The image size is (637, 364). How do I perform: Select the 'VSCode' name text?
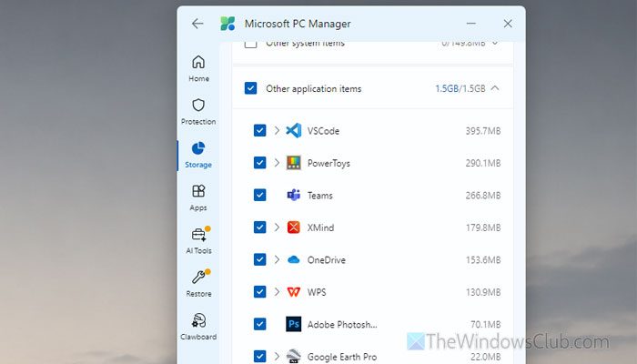pyautogui.click(x=323, y=131)
